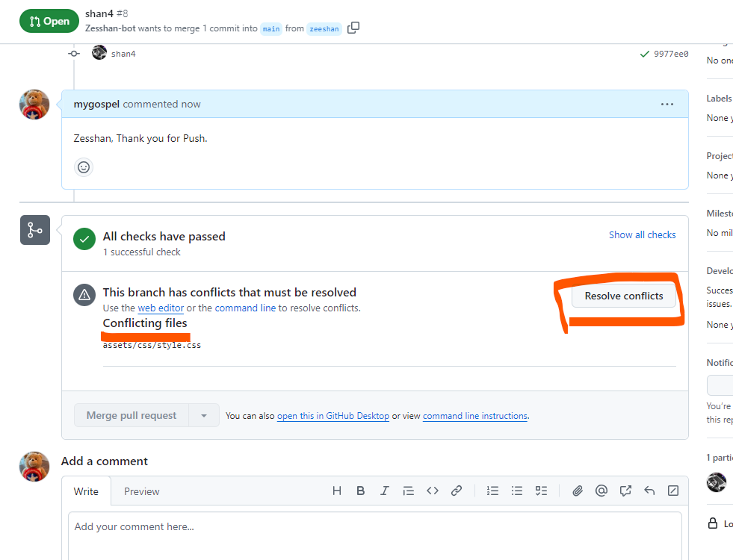The height and width of the screenshot is (560, 733).
Task: Click the assets/css/style.css file name
Action: (152, 345)
